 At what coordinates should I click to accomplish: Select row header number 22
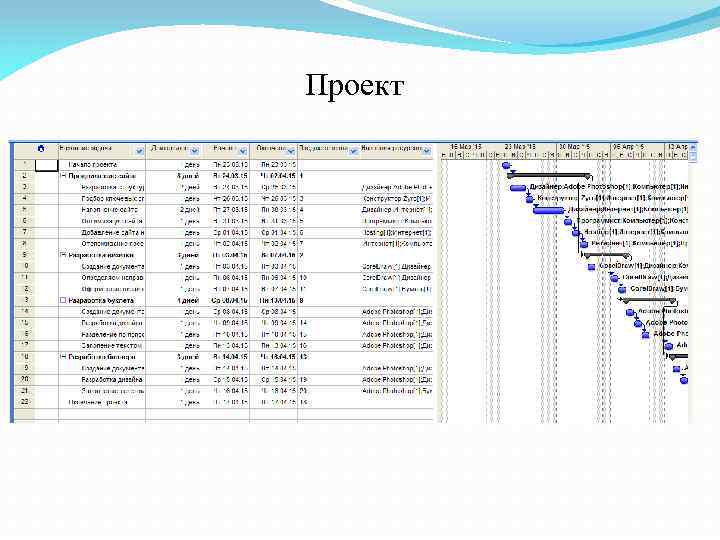(24, 402)
